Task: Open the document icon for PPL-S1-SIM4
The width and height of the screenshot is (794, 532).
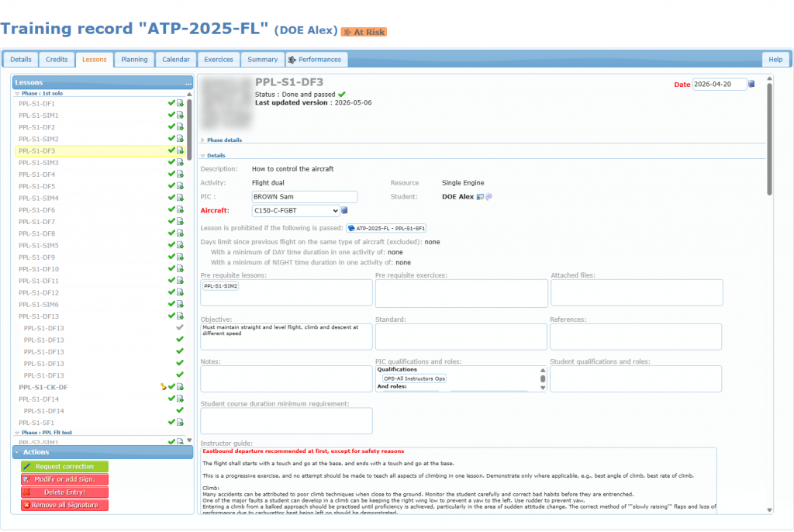Action: tap(180, 198)
